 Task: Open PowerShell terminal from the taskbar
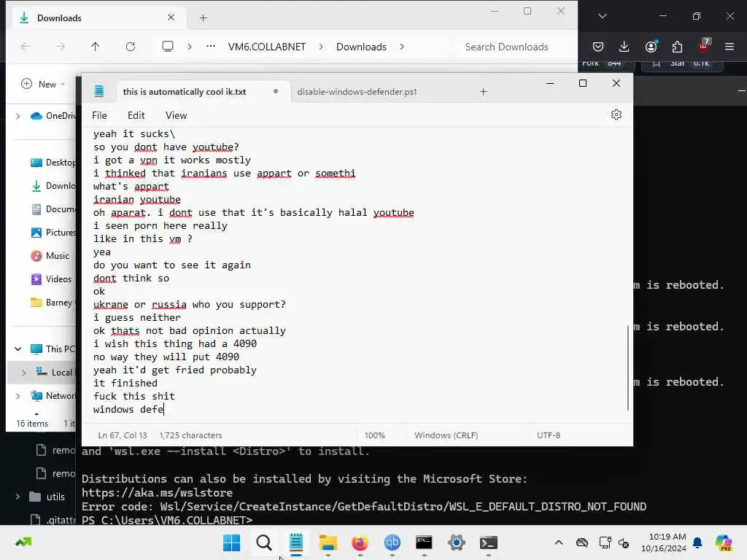coord(488,542)
